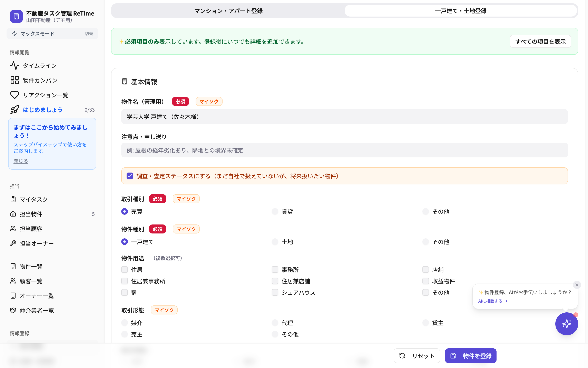Viewport: 588px width, 368px height.
Task: Select 代理 under 取引形態
Action: coord(275,323)
